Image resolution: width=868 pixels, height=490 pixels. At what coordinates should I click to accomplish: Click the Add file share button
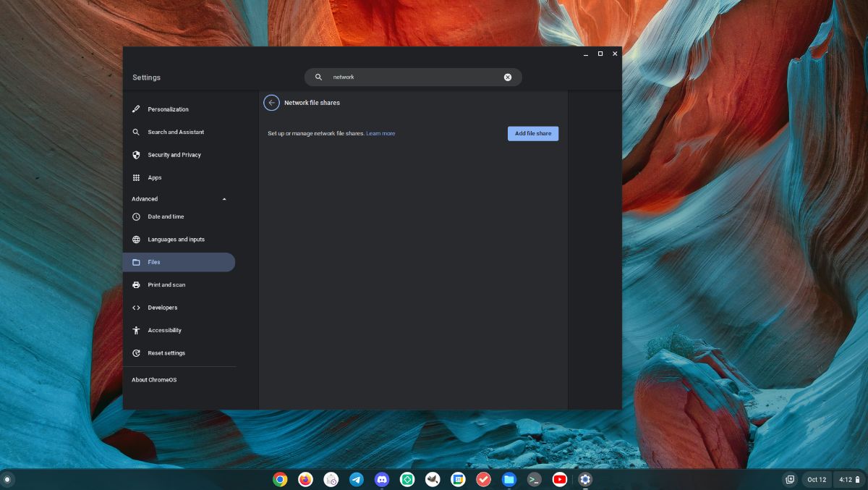point(533,133)
